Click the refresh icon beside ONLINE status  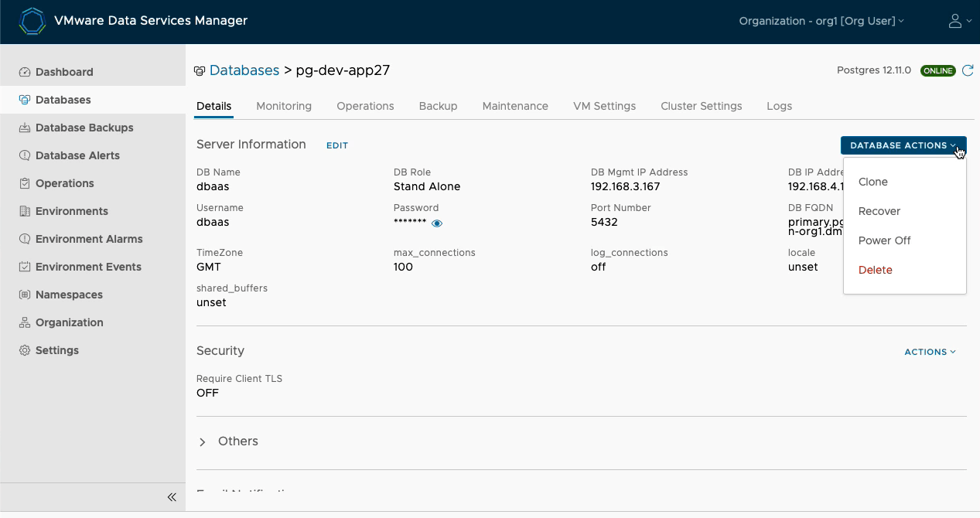click(x=968, y=70)
